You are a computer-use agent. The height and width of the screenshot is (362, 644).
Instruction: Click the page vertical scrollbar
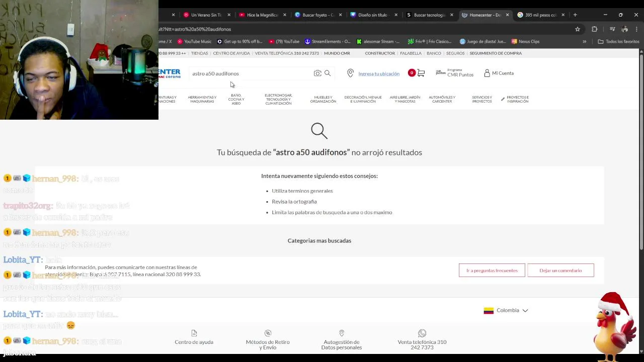tap(640, 151)
